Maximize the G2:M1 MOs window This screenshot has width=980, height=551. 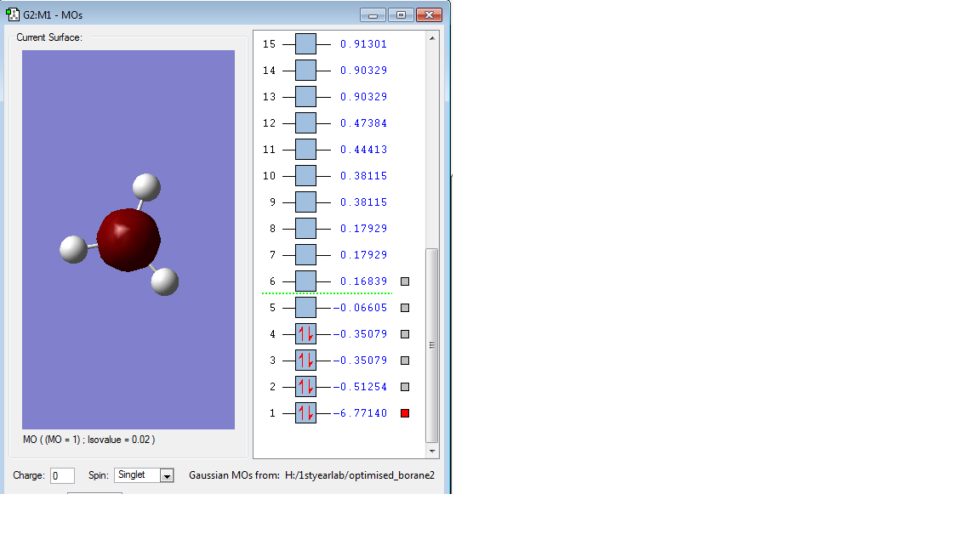pos(401,15)
